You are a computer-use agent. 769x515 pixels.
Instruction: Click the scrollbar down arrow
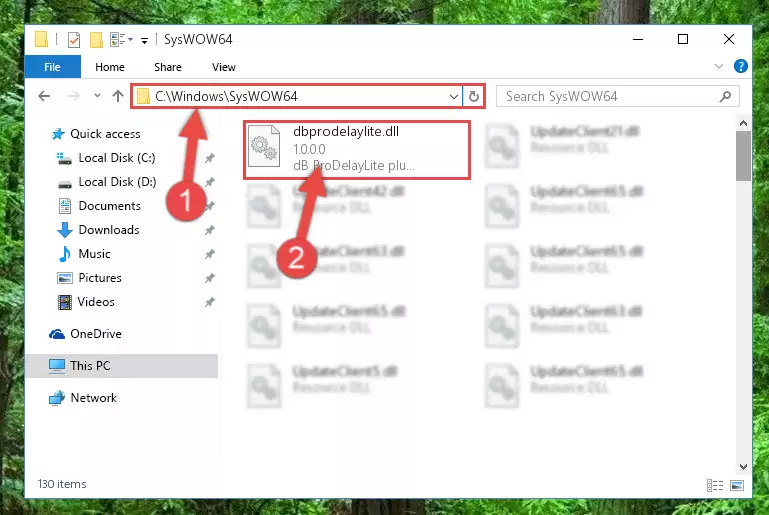tap(743, 466)
